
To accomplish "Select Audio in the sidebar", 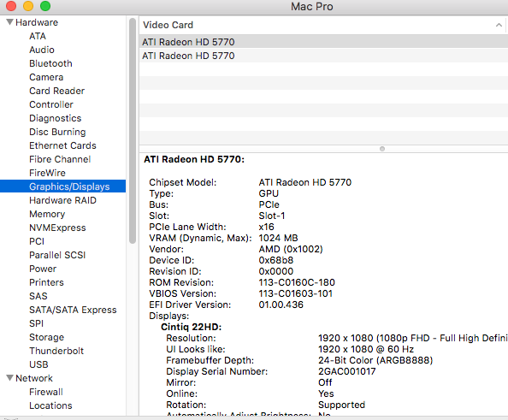I will (x=42, y=50).
